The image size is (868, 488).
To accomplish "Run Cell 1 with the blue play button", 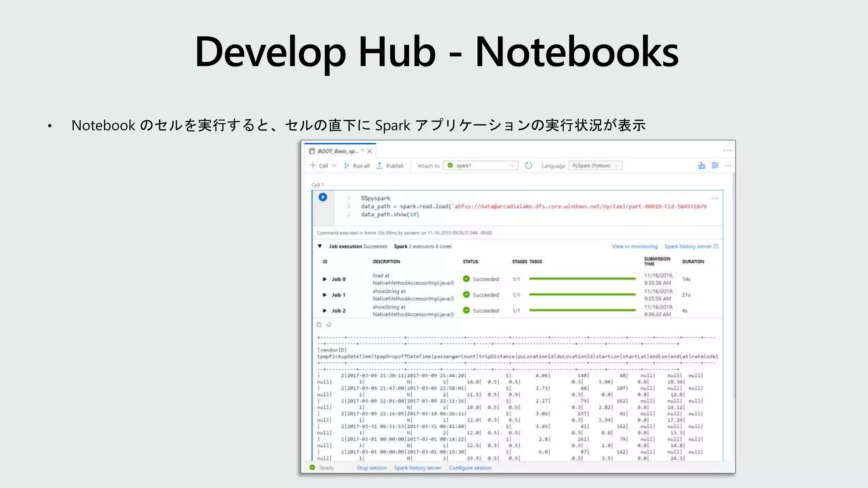I will tap(323, 197).
